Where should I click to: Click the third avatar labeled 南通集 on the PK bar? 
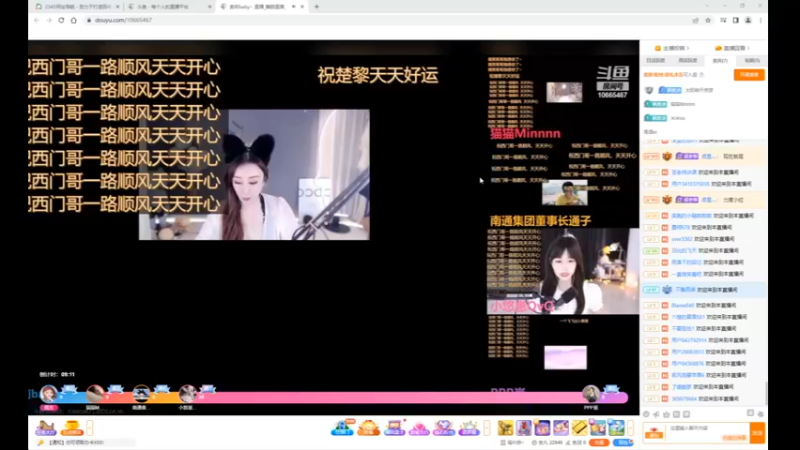pyautogui.click(x=141, y=394)
